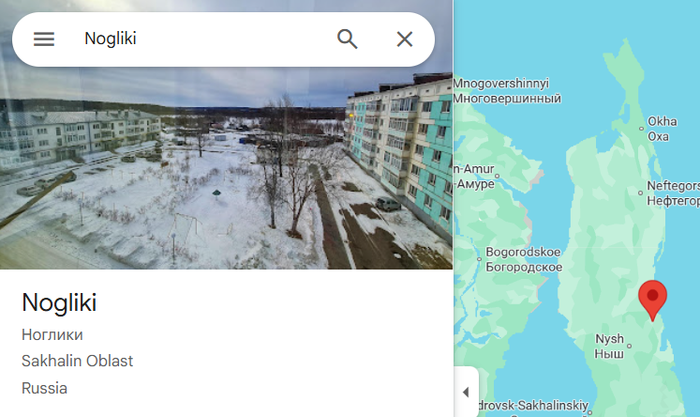The height and width of the screenshot is (417, 700).
Task: Select the Okha city label
Action: click(x=662, y=129)
